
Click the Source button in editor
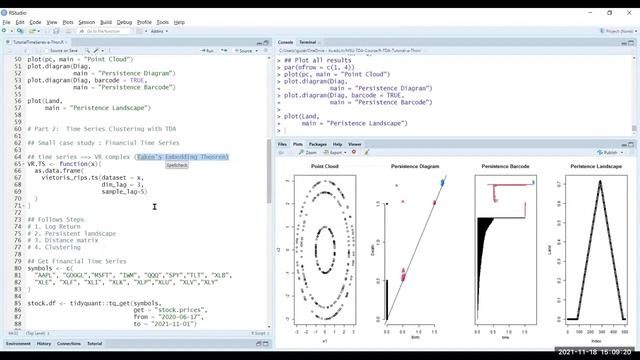pyautogui.click(x=244, y=51)
